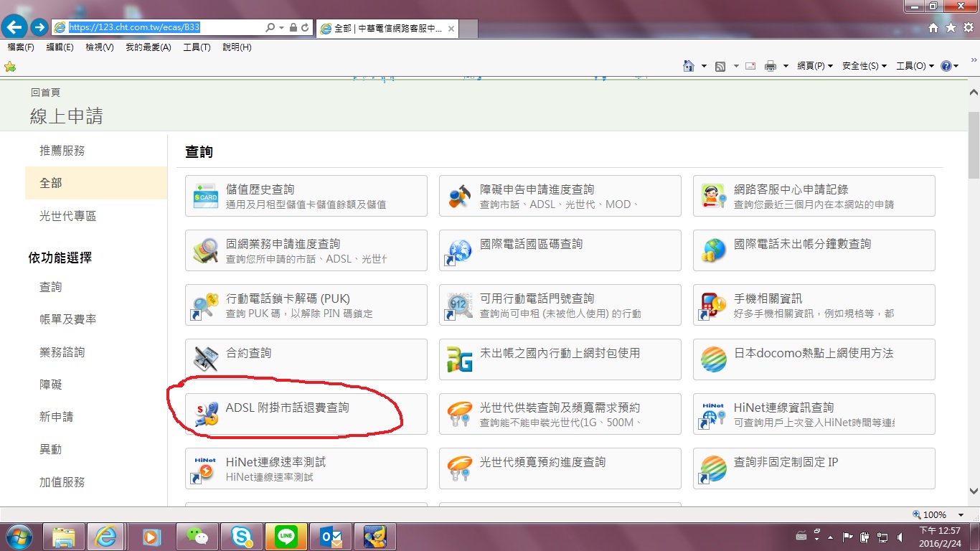
Task: Click the 可用行動電話門號查詢 card icon
Action: pyautogui.click(x=460, y=305)
